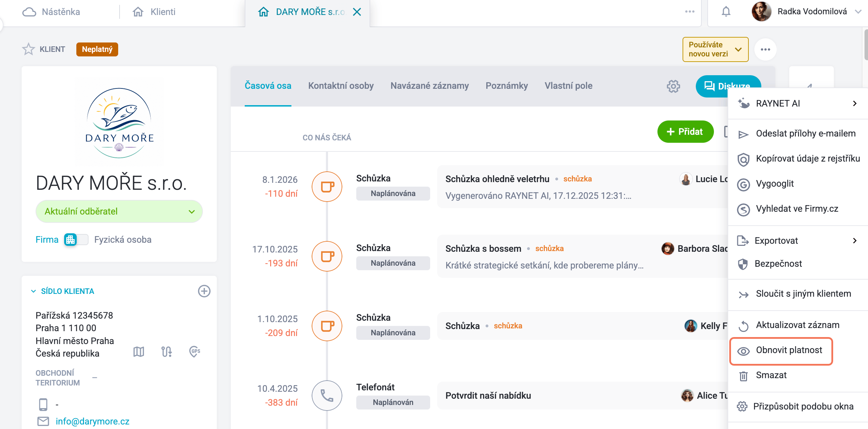Switch to Vlastní pole tab

pos(569,86)
